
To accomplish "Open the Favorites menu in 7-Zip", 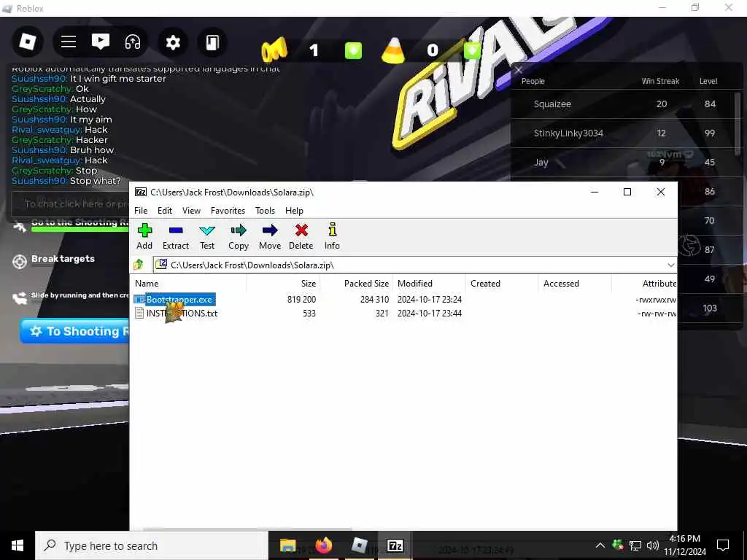I will pyautogui.click(x=228, y=211).
